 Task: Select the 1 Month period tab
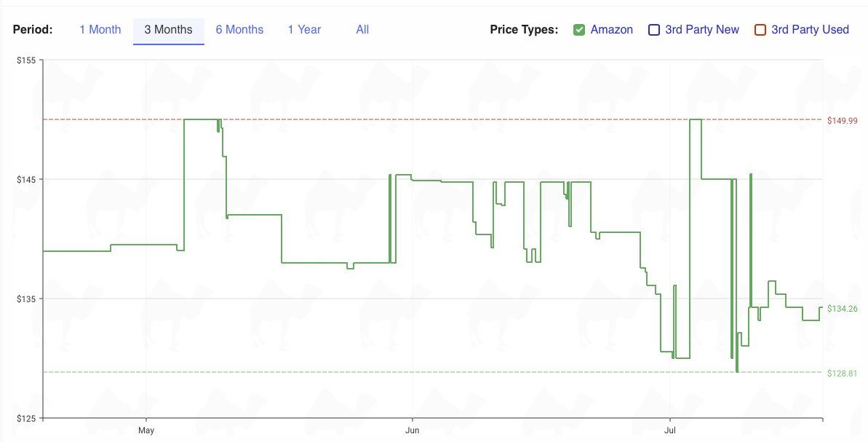click(100, 30)
